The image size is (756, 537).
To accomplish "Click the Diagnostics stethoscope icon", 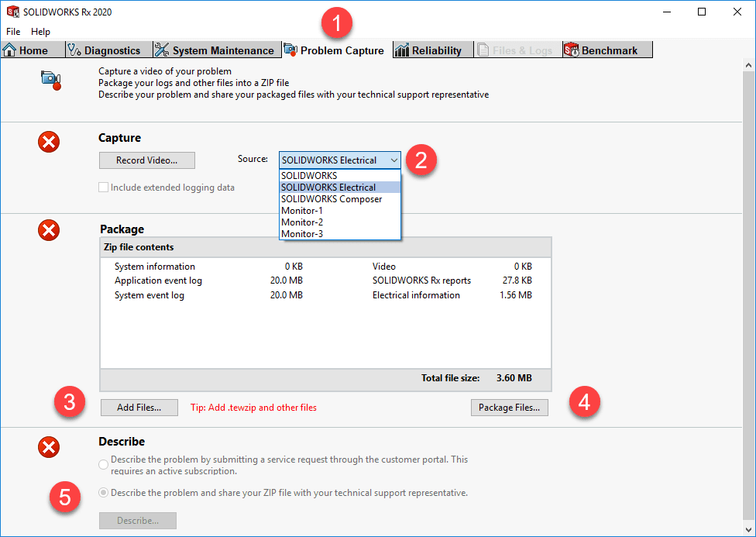I will (74, 50).
